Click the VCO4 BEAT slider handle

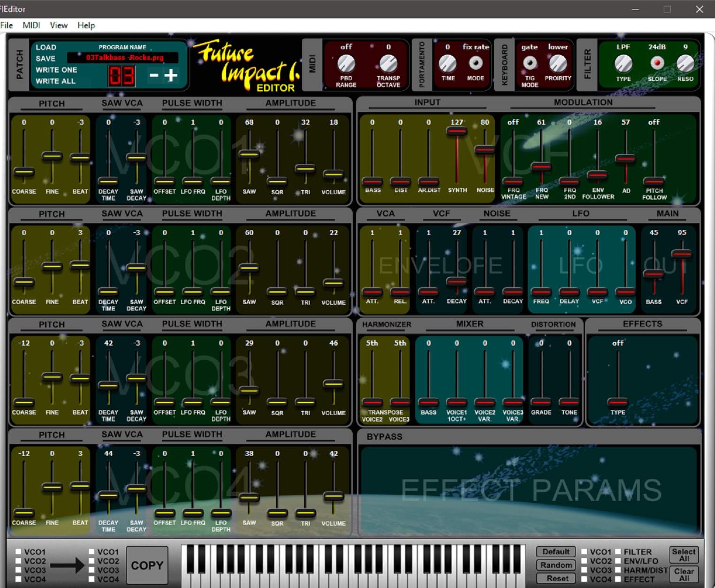pyautogui.click(x=80, y=487)
